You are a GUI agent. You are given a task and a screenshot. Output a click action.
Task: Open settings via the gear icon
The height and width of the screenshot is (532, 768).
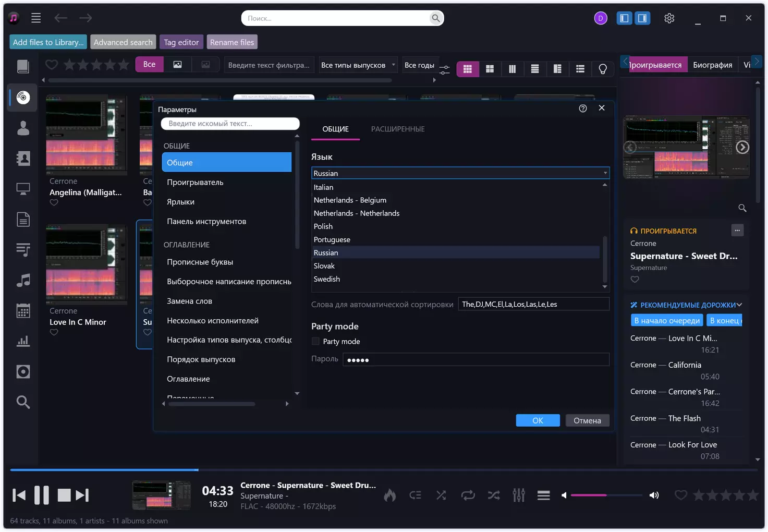point(669,18)
